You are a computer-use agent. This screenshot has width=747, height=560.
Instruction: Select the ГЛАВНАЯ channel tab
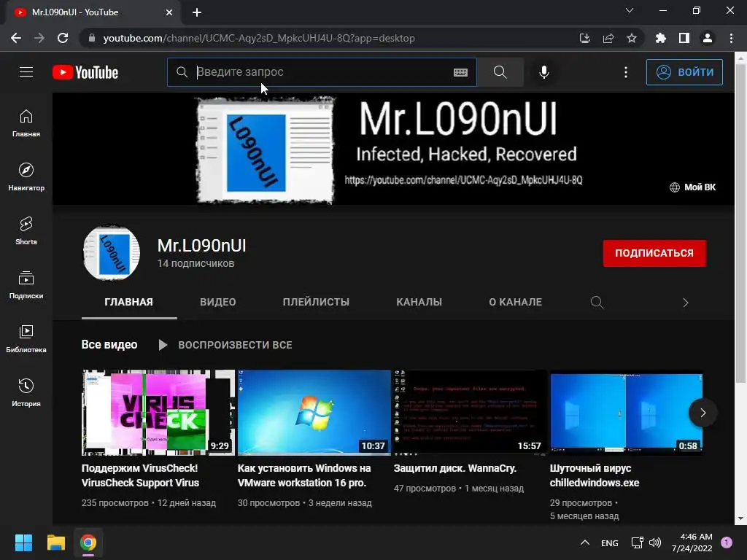click(128, 303)
